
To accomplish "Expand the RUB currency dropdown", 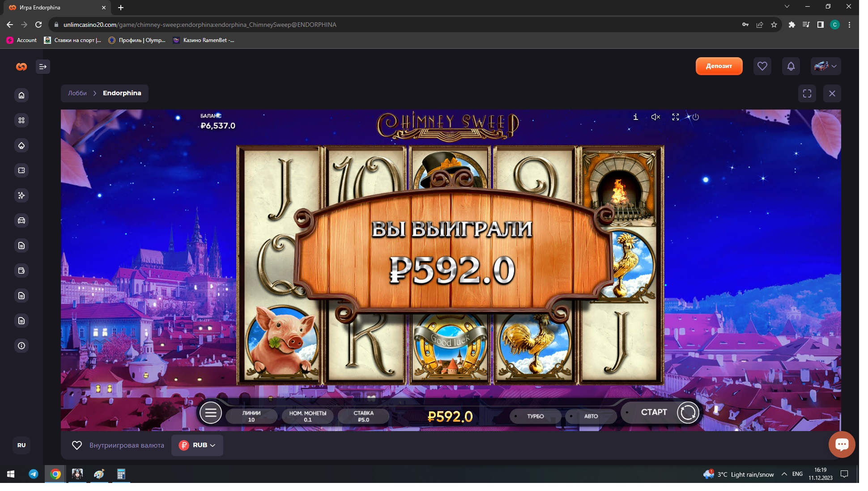I will 197,445.
